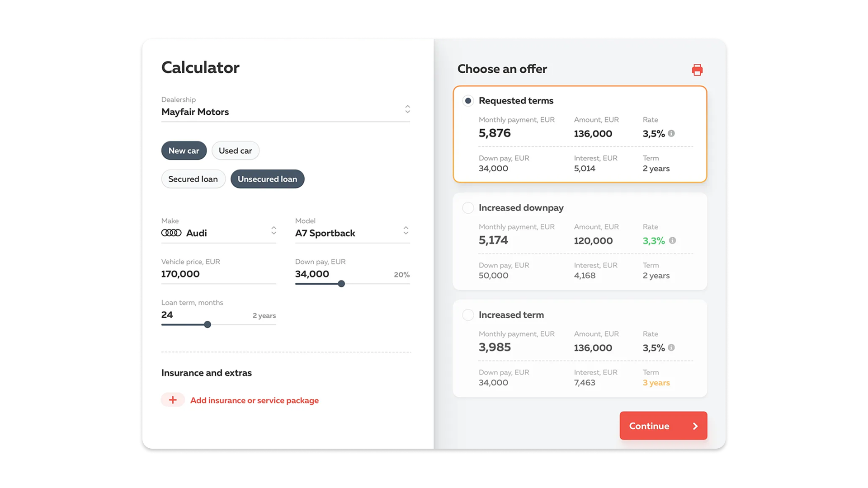
Task: Select the Requested terms radio button
Action: tap(468, 101)
